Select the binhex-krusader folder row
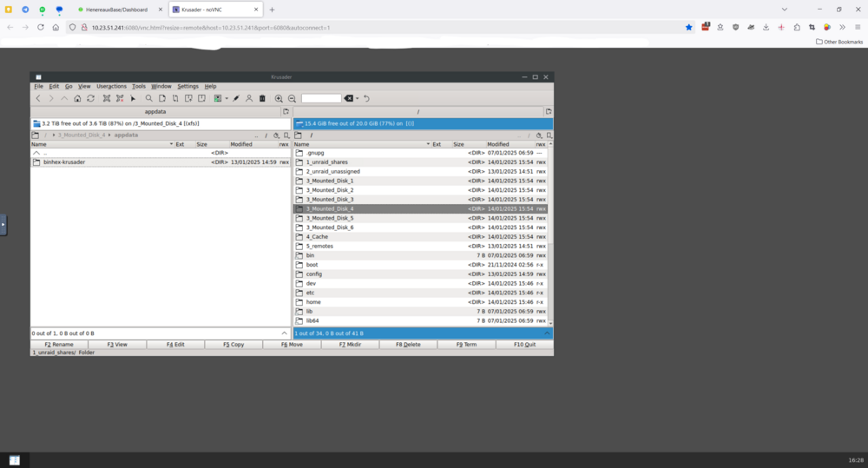Image resolution: width=868 pixels, height=468 pixels. pyautogui.click(x=161, y=162)
